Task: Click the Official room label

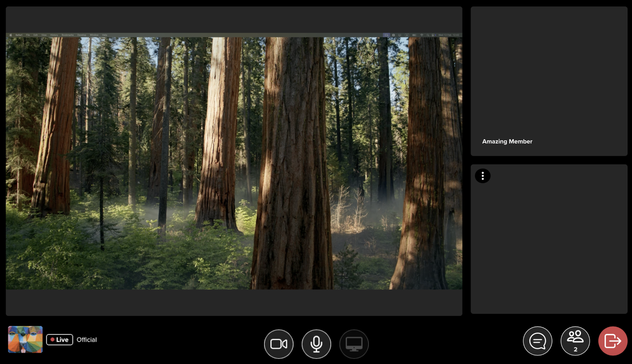Action: pos(87,340)
